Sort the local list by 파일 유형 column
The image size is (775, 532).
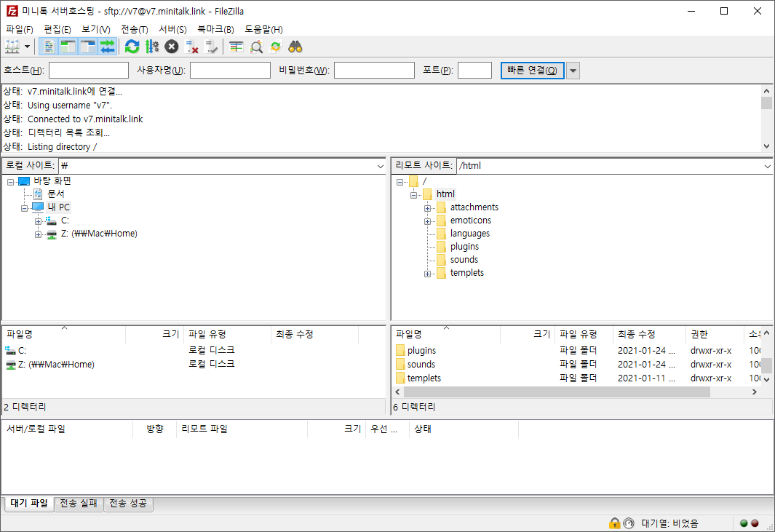228,334
